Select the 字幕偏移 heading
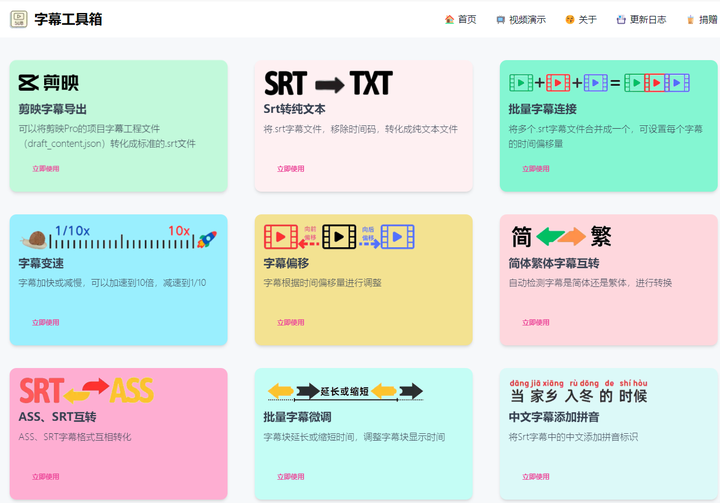 coord(286,263)
